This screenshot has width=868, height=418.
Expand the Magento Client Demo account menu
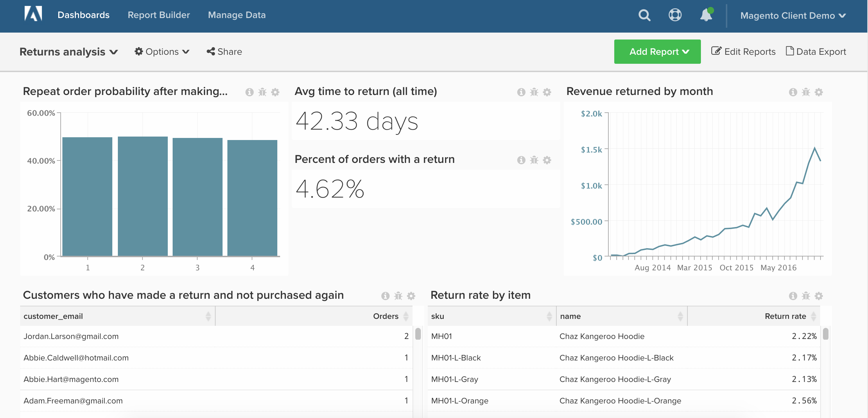pyautogui.click(x=793, y=16)
